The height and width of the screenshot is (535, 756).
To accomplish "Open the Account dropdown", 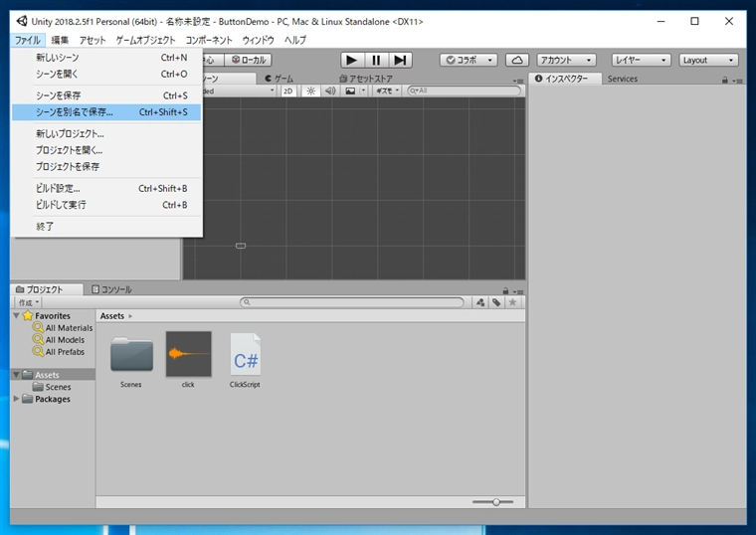I will click(x=567, y=60).
